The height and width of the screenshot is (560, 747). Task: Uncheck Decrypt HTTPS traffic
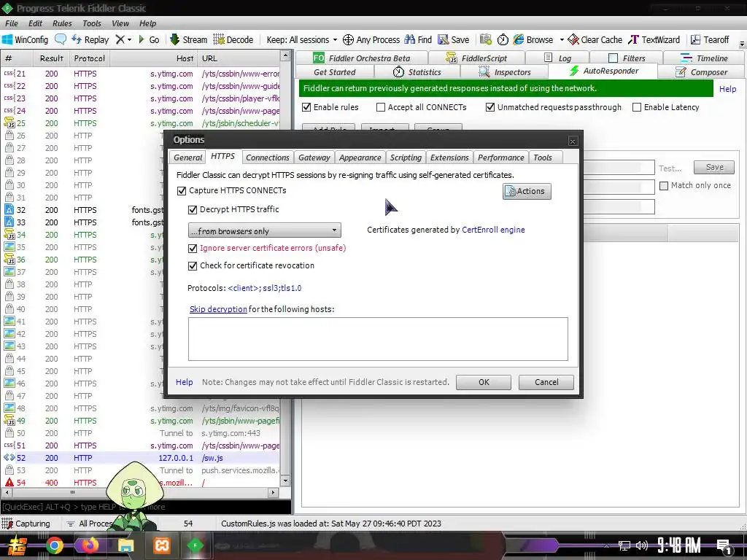(193, 209)
